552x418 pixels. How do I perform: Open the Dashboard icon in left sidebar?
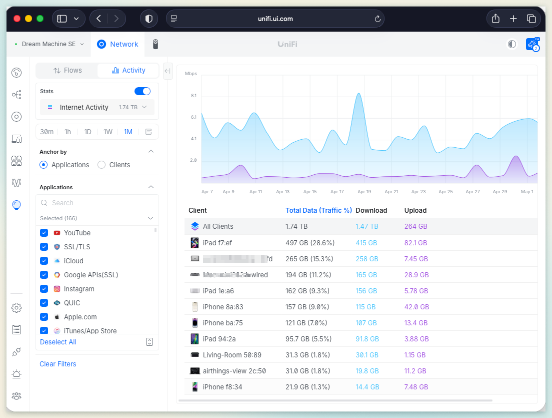[17, 73]
